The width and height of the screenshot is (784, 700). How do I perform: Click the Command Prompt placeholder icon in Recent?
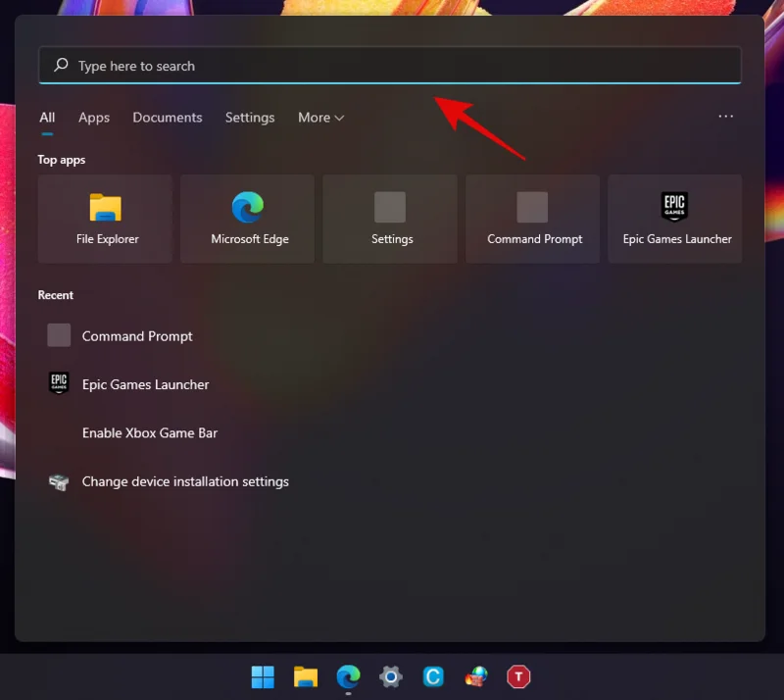pos(59,335)
